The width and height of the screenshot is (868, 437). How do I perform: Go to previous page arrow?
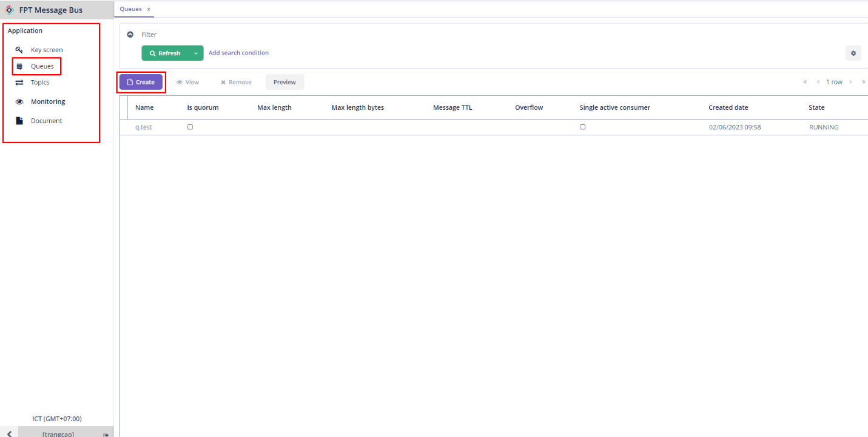[x=818, y=82]
